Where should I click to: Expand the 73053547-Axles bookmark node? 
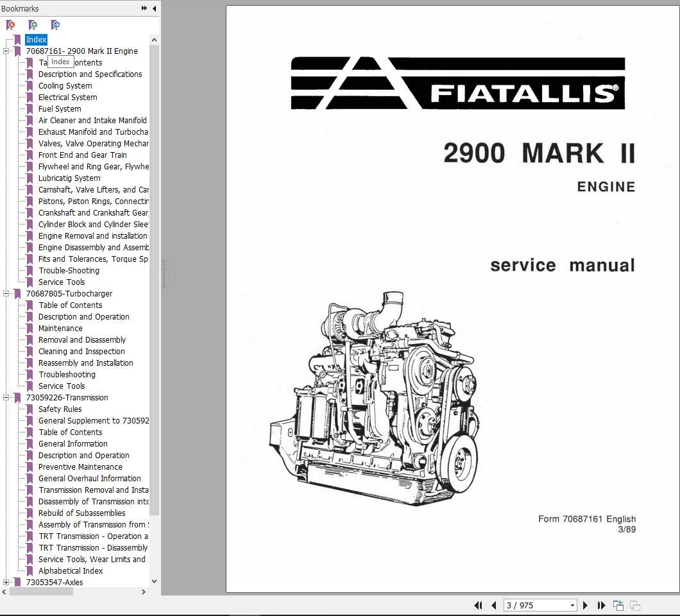[6, 583]
